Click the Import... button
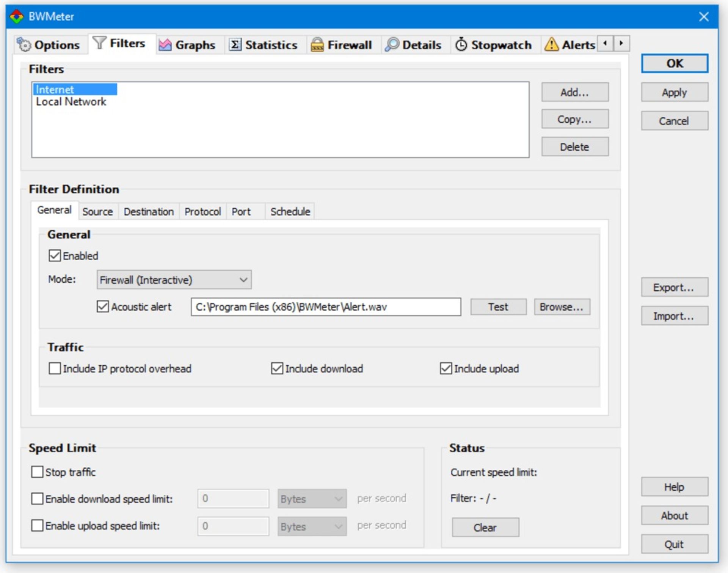Screen dimensions: 728x573 click(675, 316)
